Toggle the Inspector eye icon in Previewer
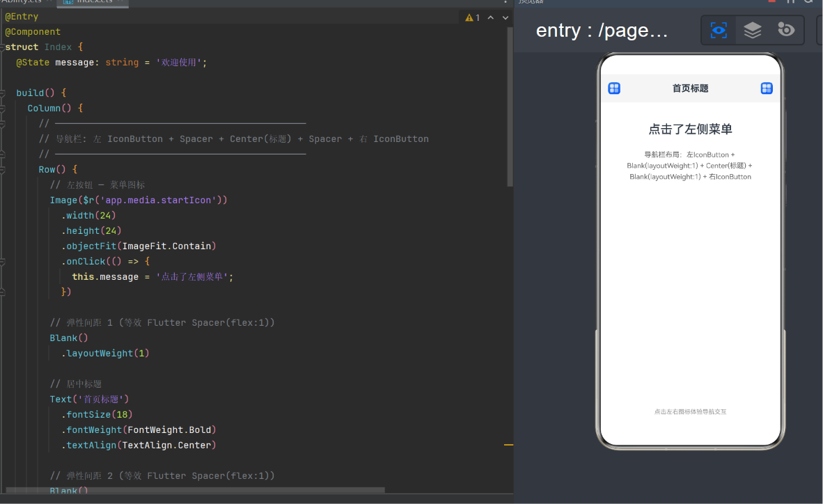 [x=719, y=30]
